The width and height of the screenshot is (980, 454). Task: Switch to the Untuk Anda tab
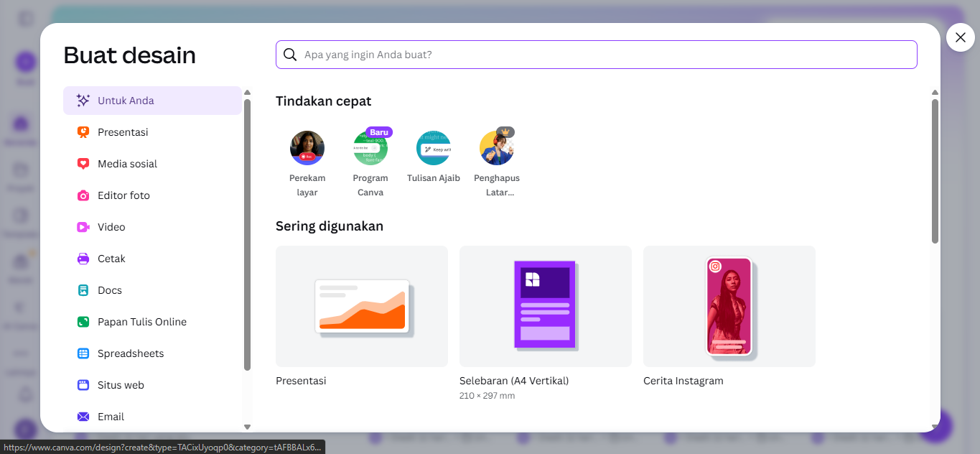coord(152,101)
